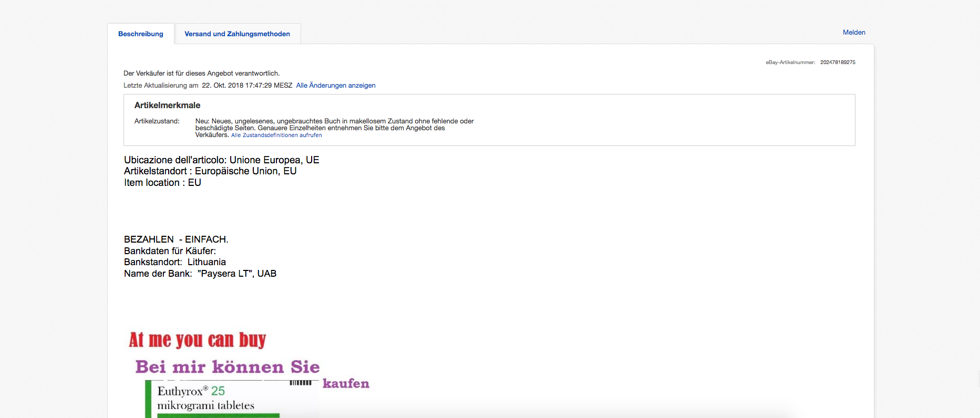The height and width of the screenshot is (418, 980).
Task: Click the last update timestamp 22. Okt. 2018
Action: [x=246, y=86]
